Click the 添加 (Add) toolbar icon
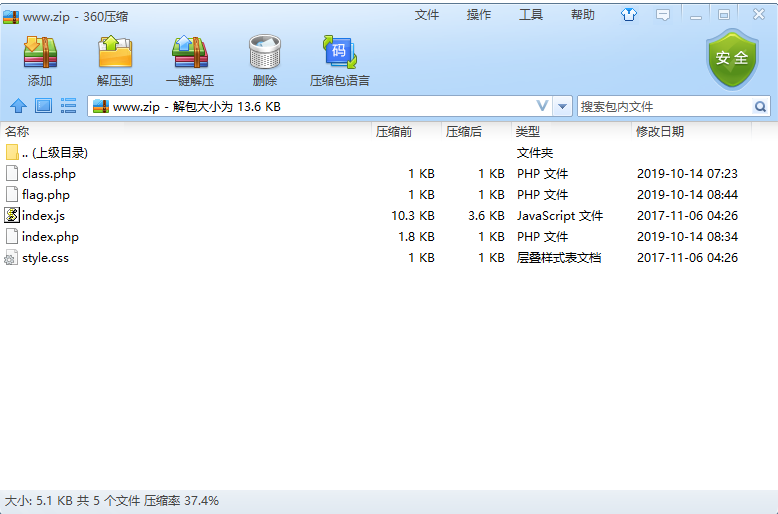Screen dimensions: 778x514 coord(40,52)
